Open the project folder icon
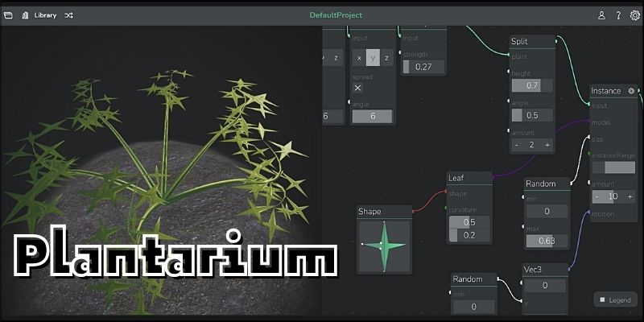The width and height of the screenshot is (644, 322). coord(8,15)
